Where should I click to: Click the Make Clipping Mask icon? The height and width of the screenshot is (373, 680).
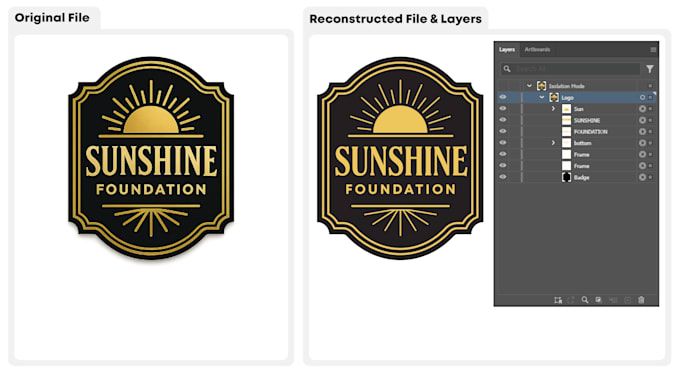click(x=598, y=300)
